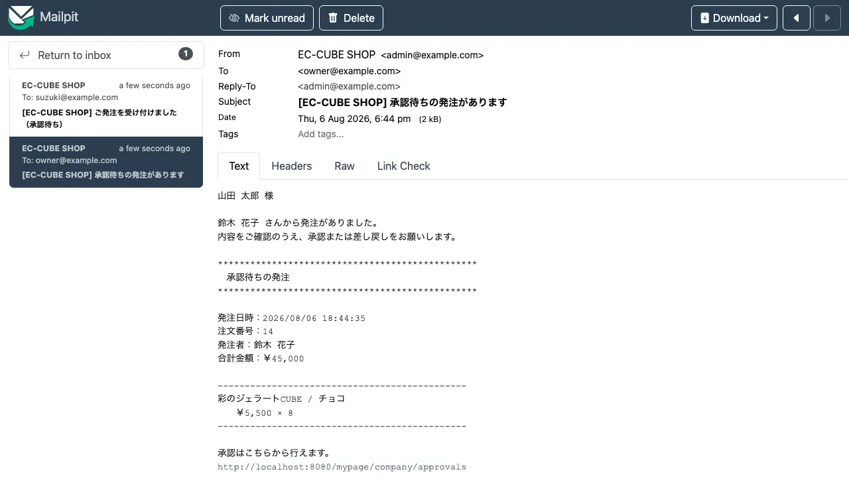Click the Add tags field
Image resolution: width=849 pixels, height=504 pixels.
point(321,134)
